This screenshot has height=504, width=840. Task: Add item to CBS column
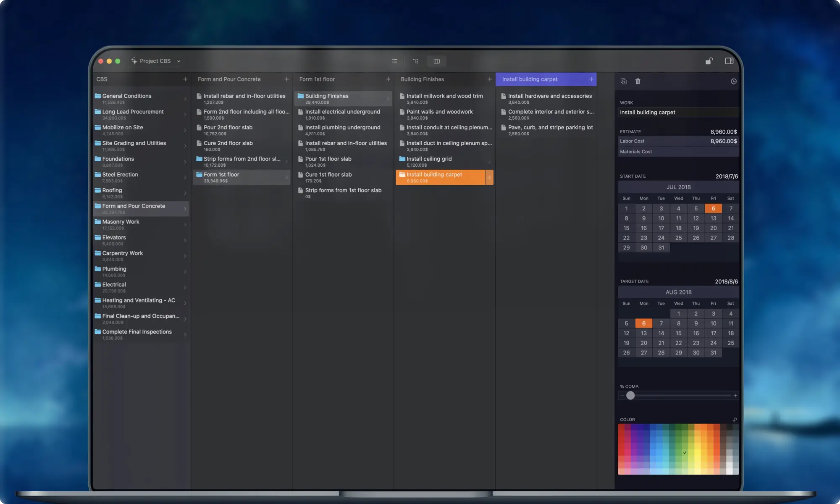pyautogui.click(x=185, y=79)
